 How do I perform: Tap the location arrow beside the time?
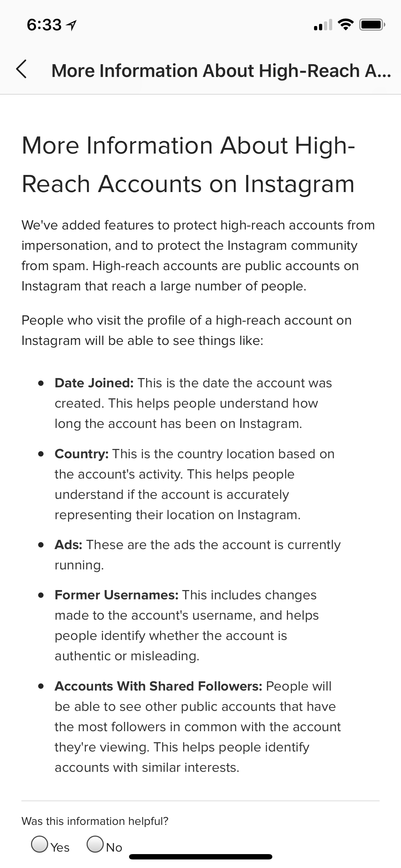tap(72, 25)
